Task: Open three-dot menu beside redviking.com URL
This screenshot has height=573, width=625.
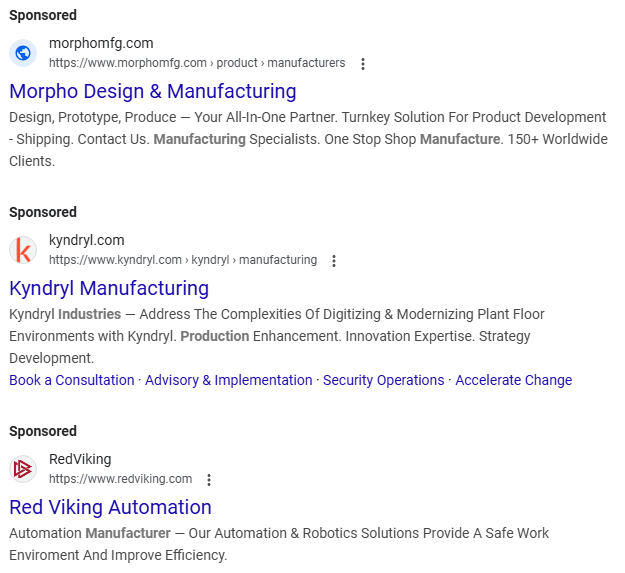Action: [x=209, y=480]
